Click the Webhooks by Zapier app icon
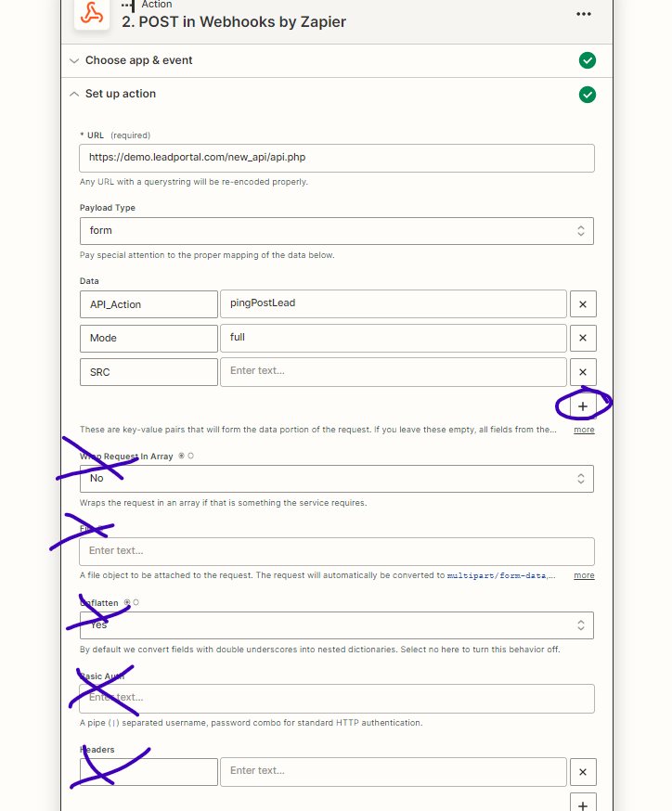 click(x=92, y=13)
